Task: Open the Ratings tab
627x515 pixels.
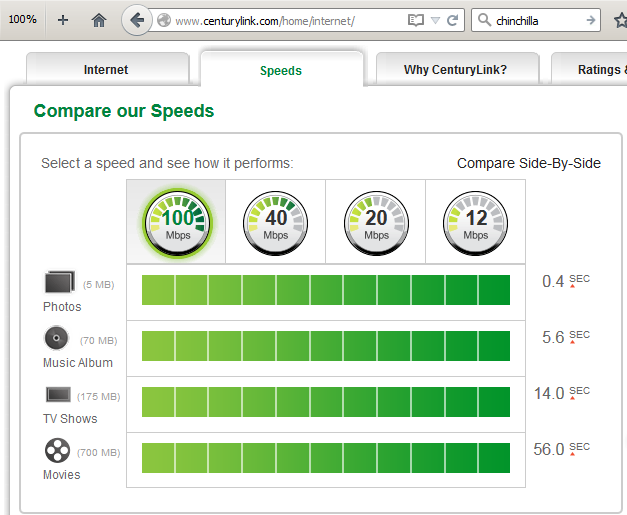Action: [x=589, y=69]
